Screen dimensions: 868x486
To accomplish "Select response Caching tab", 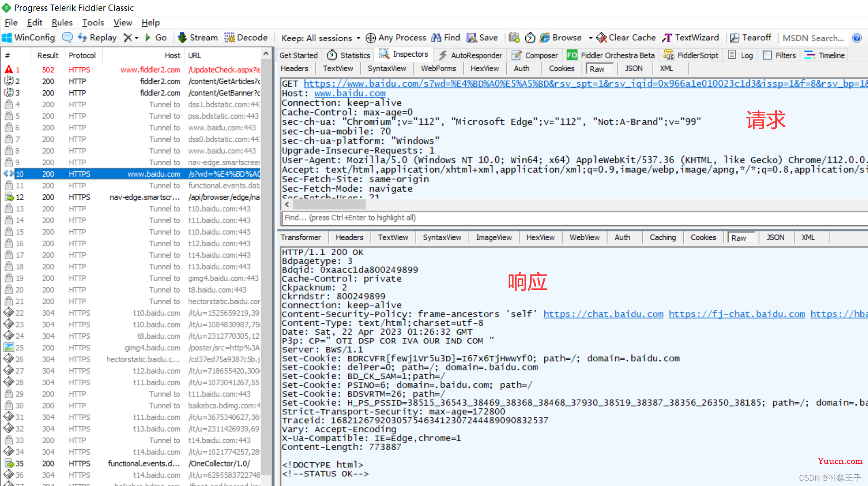I will coord(662,238).
